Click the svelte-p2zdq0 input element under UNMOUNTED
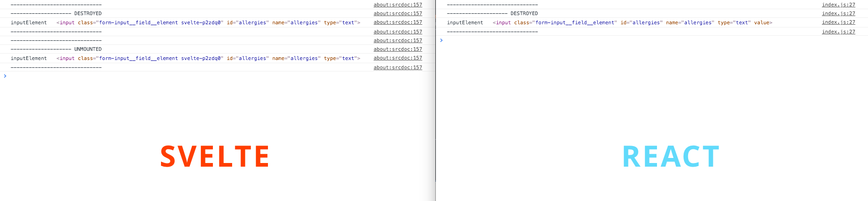This screenshot has width=868, height=201. [x=208, y=58]
